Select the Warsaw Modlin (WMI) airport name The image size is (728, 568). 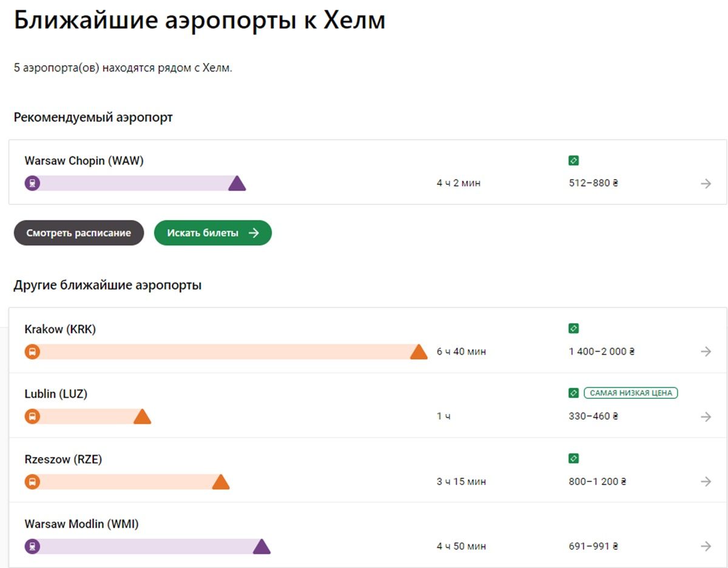(x=81, y=524)
